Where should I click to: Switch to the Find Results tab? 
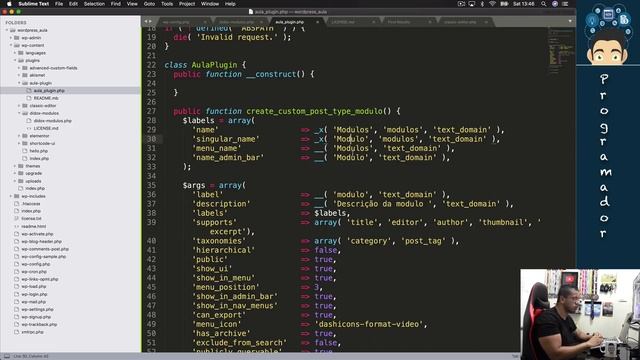pos(399,22)
